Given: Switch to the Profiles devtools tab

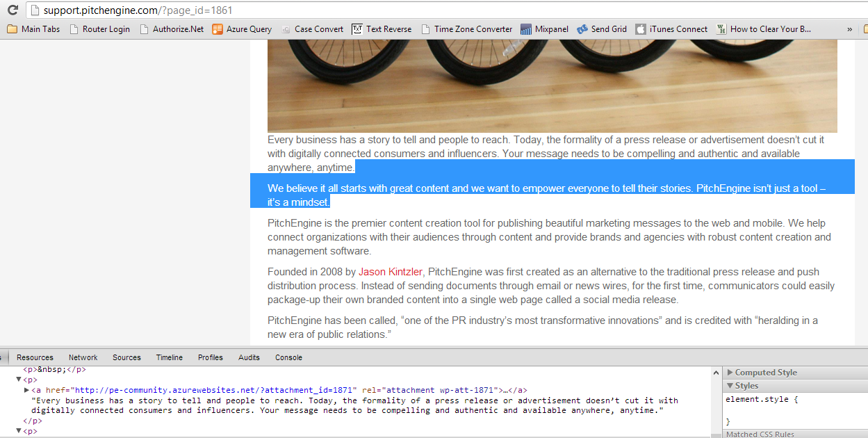Looking at the screenshot, I should tap(210, 357).
